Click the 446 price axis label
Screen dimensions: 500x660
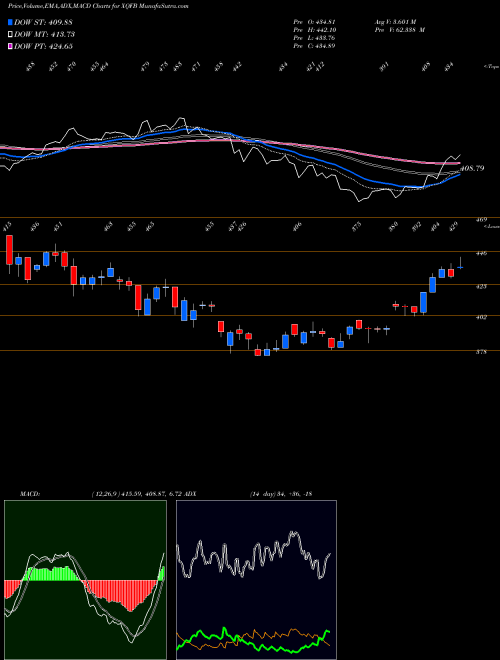tap(482, 253)
